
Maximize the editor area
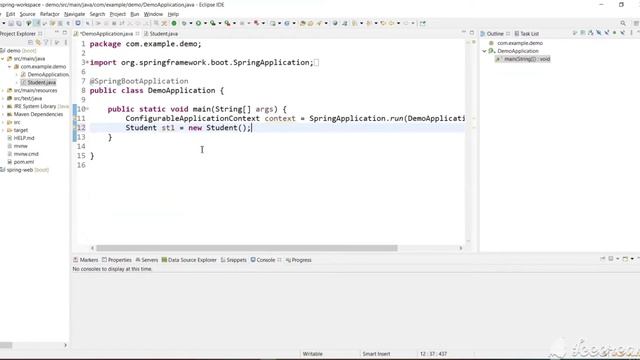pyautogui.click(x=472, y=33)
